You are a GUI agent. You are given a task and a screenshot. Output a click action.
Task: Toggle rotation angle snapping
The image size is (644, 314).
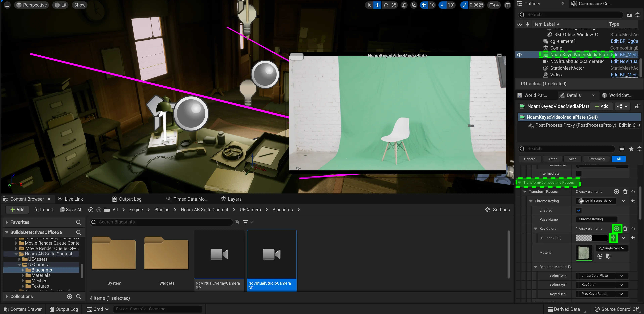tap(443, 5)
